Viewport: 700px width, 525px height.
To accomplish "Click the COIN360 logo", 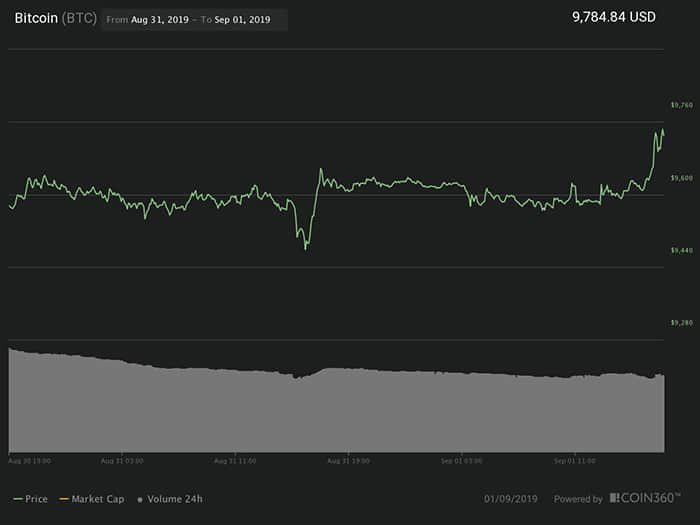I will 648,498.
